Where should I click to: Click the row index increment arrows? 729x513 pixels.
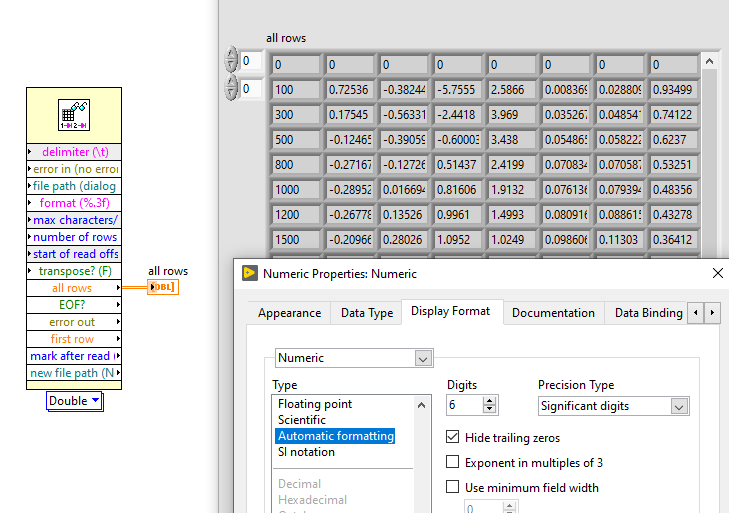pyautogui.click(x=232, y=56)
